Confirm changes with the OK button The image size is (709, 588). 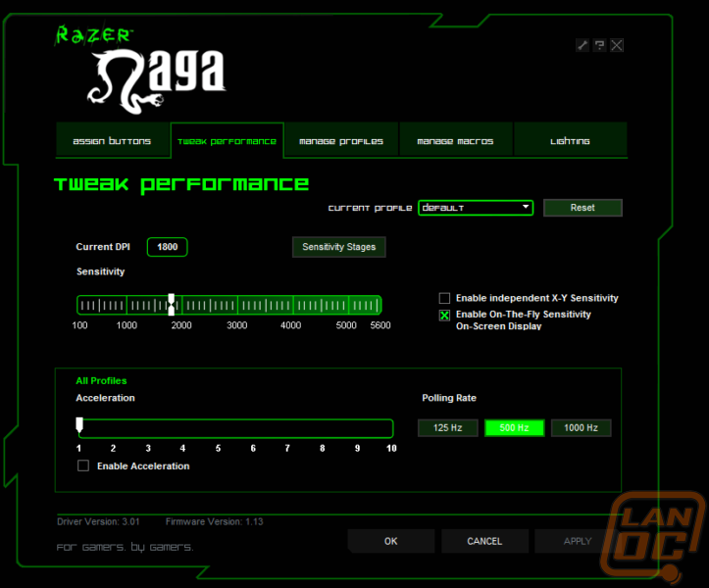[x=391, y=541]
